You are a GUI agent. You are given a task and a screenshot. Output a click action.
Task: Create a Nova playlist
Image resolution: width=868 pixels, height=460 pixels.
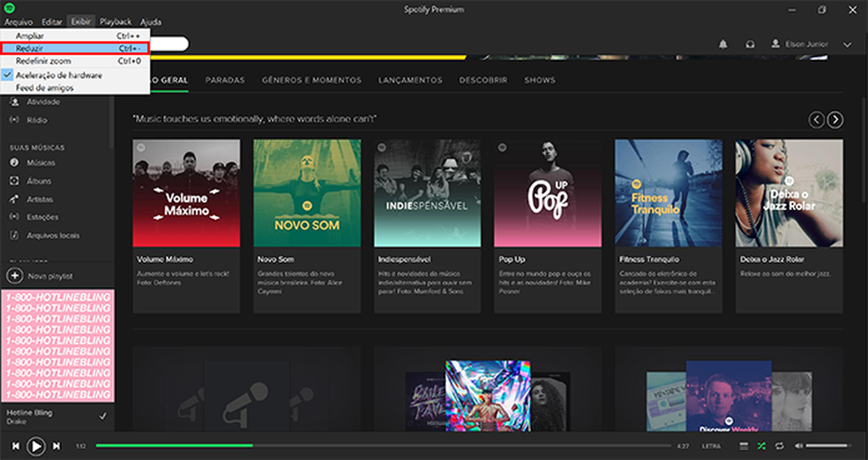point(49,276)
